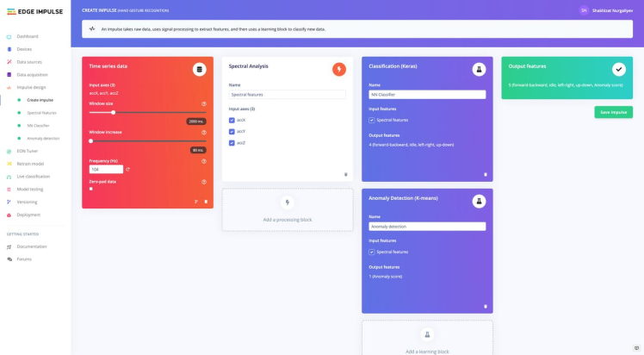Toggle Spectral features in Anomaly Detection block
The width and height of the screenshot is (644, 355).
click(x=372, y=252)
